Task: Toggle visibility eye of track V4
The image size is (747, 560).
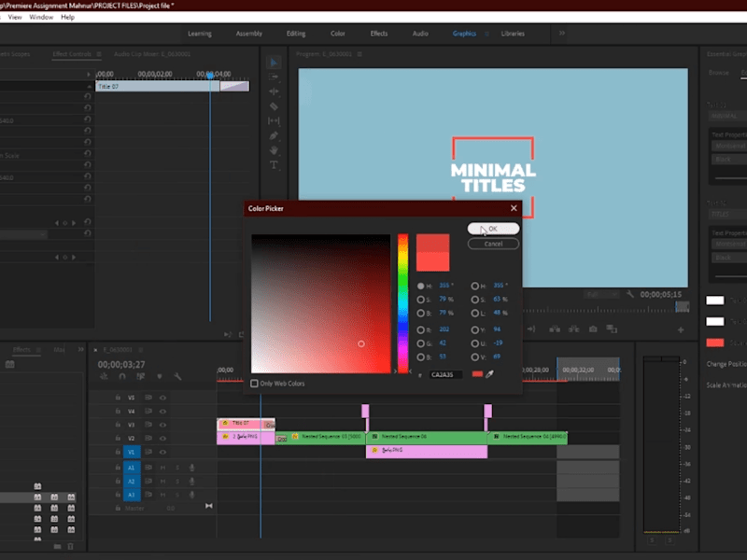Action: click(x=162, y=411)
